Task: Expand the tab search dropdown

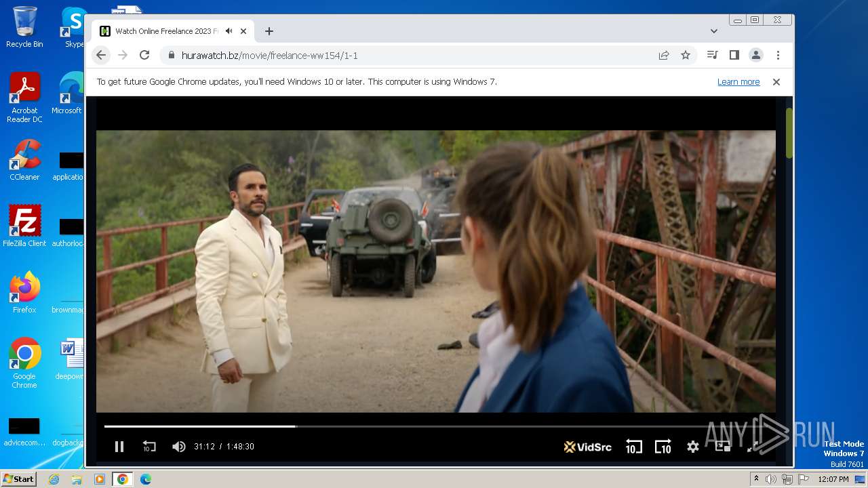Action: pos(714,31)
